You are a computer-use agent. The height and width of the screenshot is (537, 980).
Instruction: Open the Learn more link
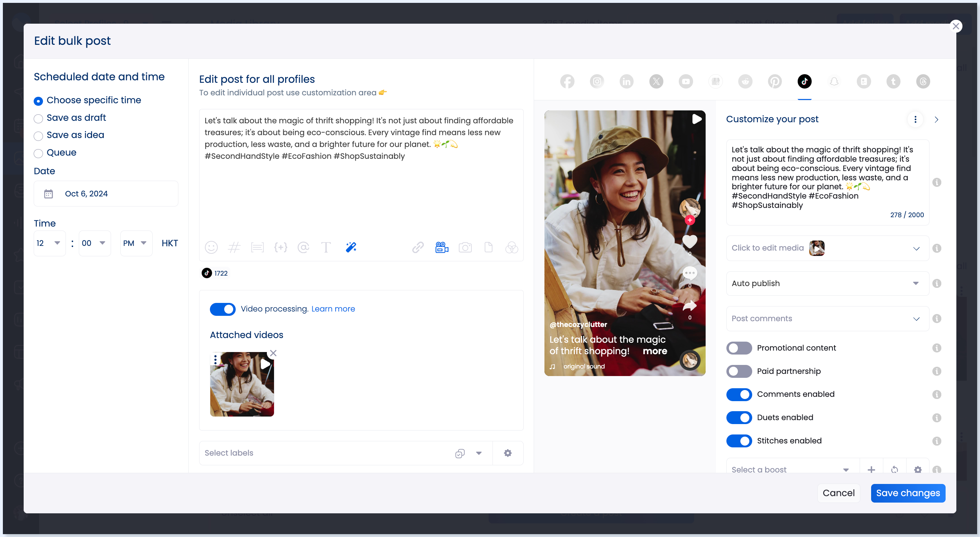tap(333, 309)
